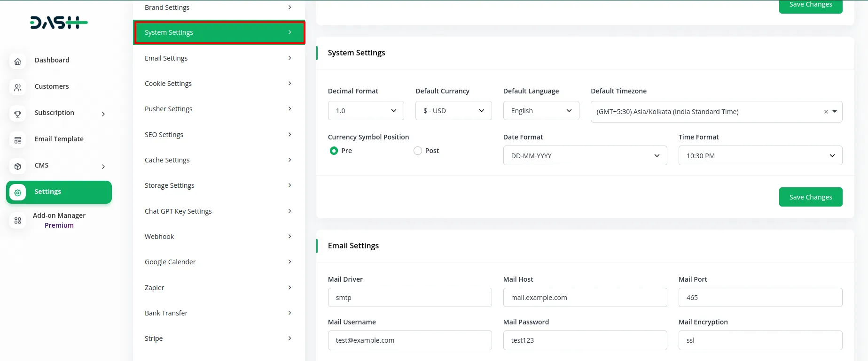Select the Pre currency symbol position
This screenshot has width=868, height=361.
point(334,151)
